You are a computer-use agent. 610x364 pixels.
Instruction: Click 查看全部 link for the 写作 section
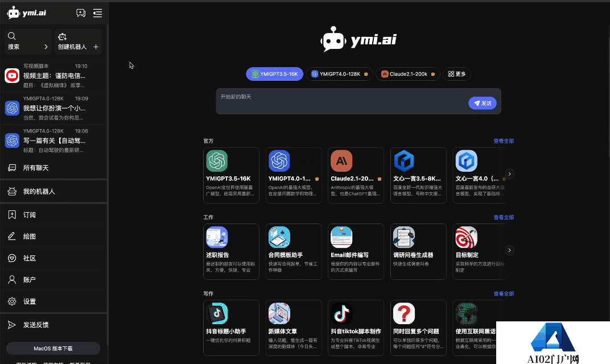[504, 293]
